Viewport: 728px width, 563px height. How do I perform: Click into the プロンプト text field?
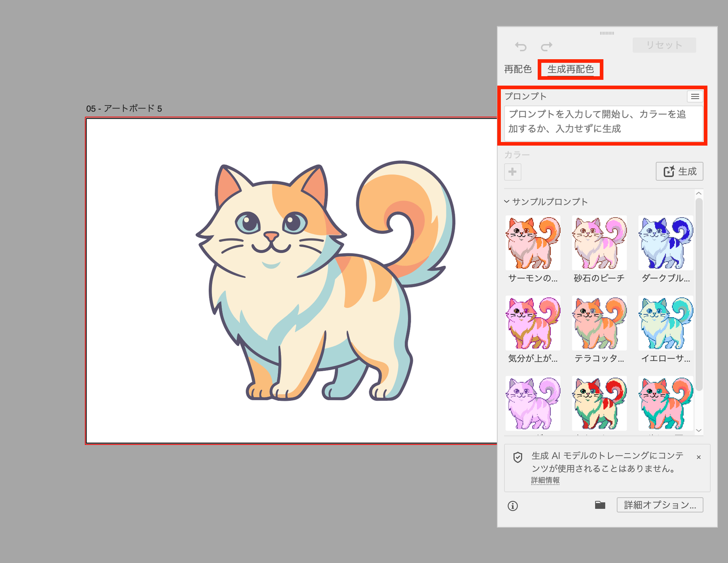[x=604, y=123]
